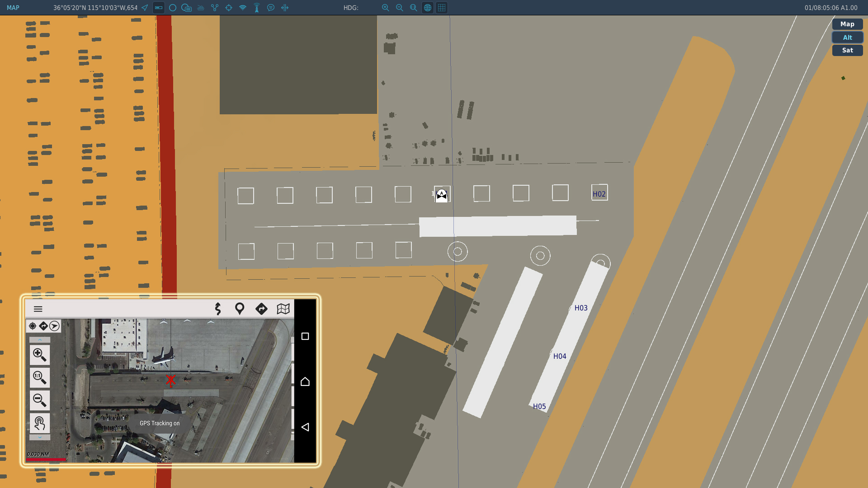Click the down chevron below touch button

pos(40,437)
